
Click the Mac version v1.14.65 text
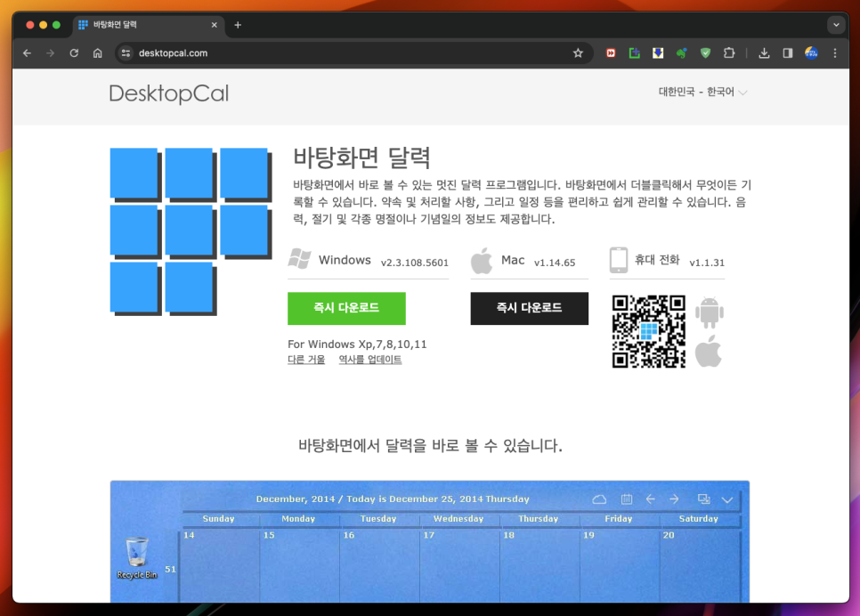click(x=555, y=263)
